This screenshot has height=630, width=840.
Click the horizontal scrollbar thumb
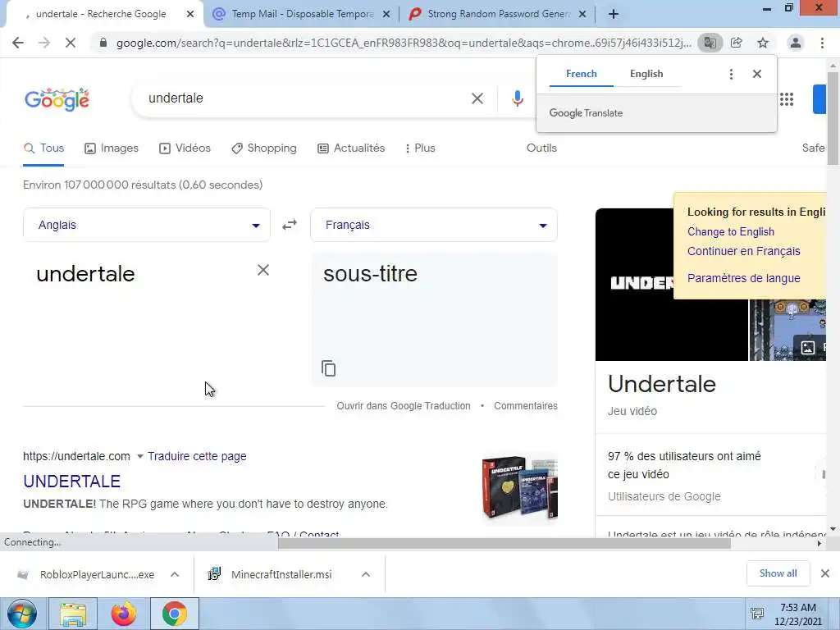(504, 543)
